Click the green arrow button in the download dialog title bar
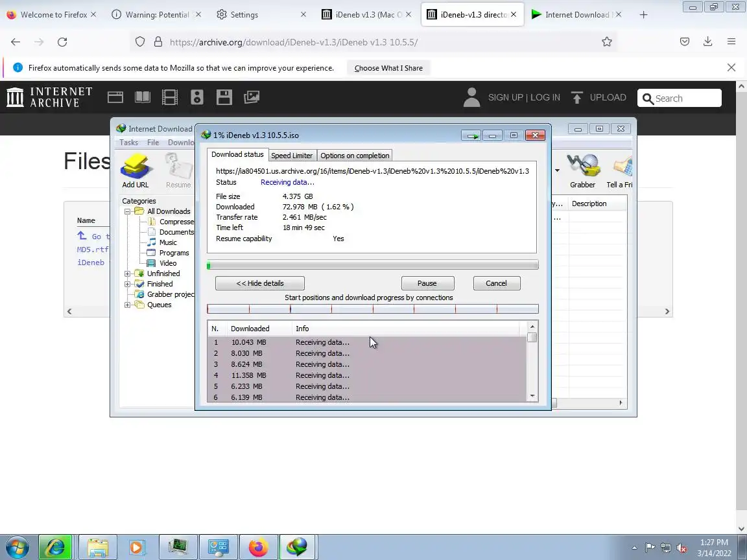Viewport: 747px width, 560px height. pyautogui.click(x=471, y=135)
